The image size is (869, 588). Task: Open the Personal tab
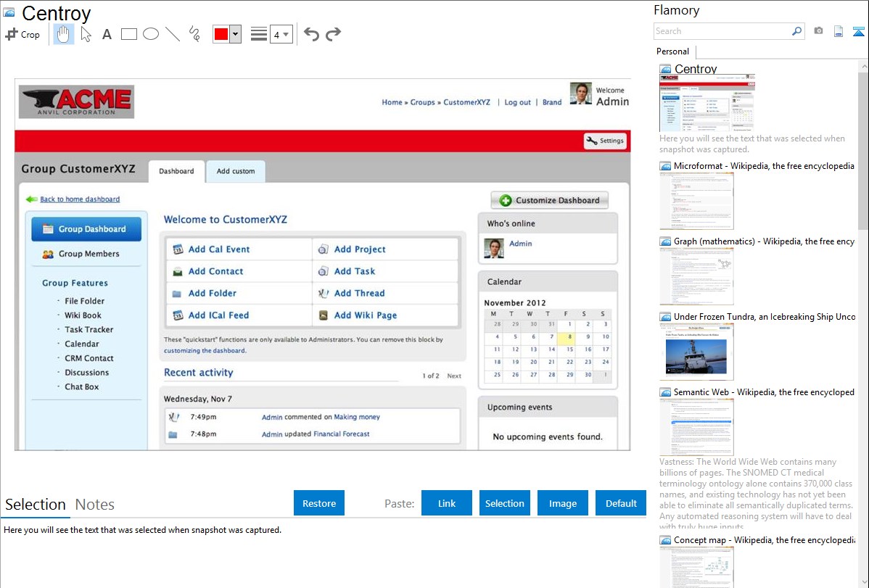[672, 51]
